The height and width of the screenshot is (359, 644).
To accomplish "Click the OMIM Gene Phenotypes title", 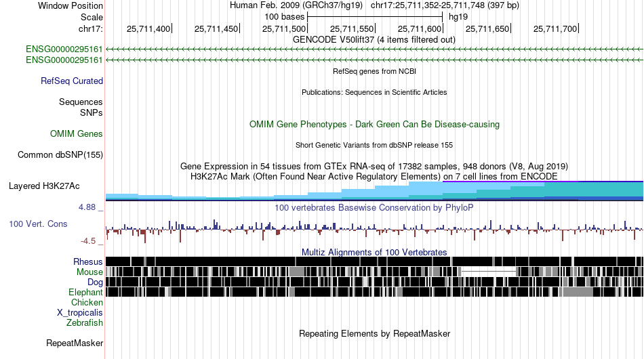I will pos(374,125).
